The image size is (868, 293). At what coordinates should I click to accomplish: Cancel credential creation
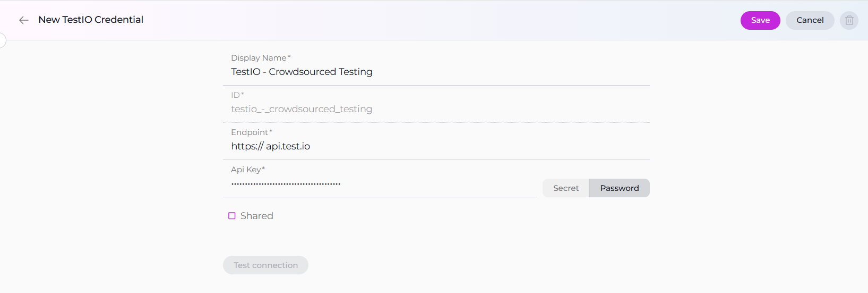(810, 20)
